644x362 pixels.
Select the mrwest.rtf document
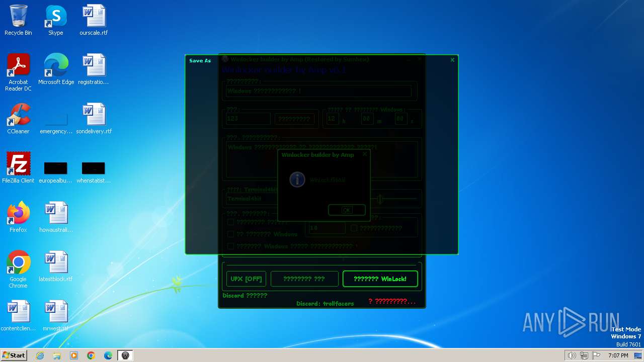coord(56,316)
